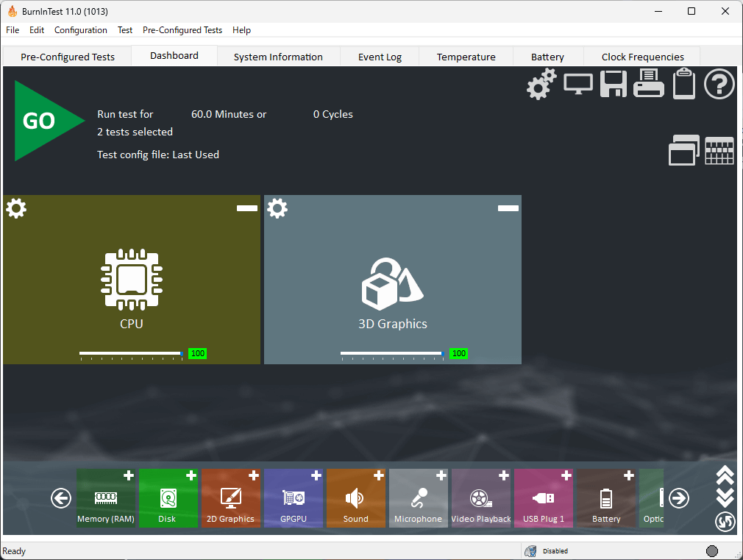Open 3D Graphics test settings gear

pos(277,208)
